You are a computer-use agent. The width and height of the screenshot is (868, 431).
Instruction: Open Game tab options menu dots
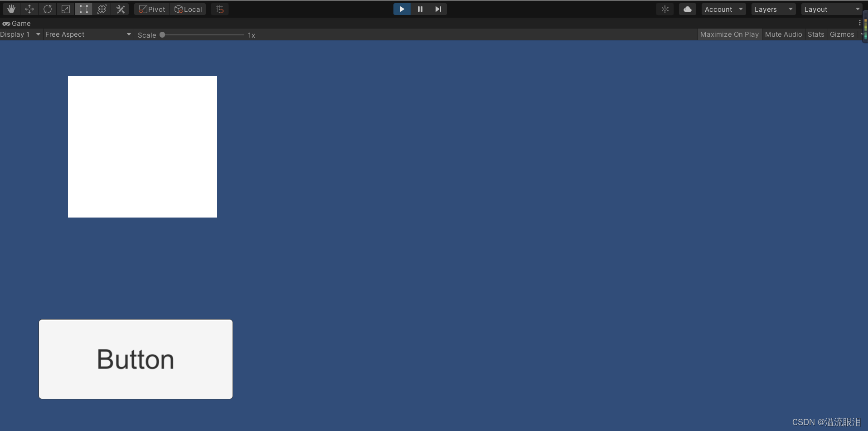point(859,23)
